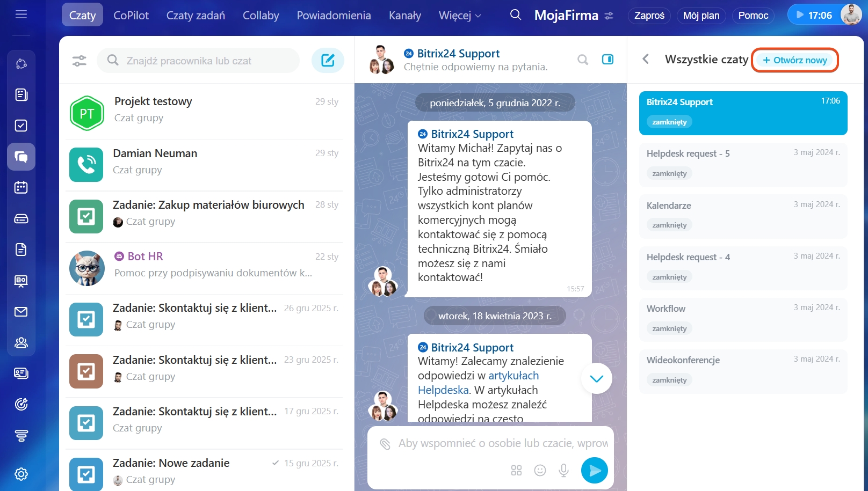The height and width of the screenshot is (491, 868).
Task: Select the Helpdesk request - 4 conversation
Action: 743,268
